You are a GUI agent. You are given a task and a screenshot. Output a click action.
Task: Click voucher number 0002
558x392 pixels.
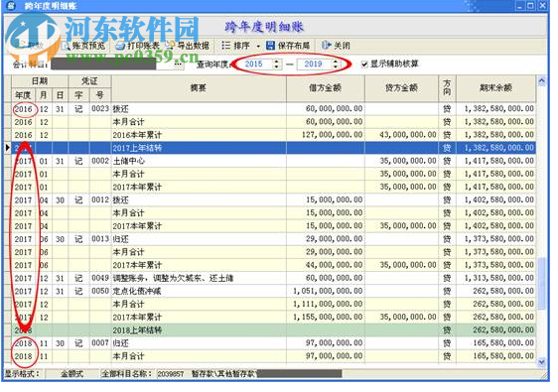pos(100,161)
